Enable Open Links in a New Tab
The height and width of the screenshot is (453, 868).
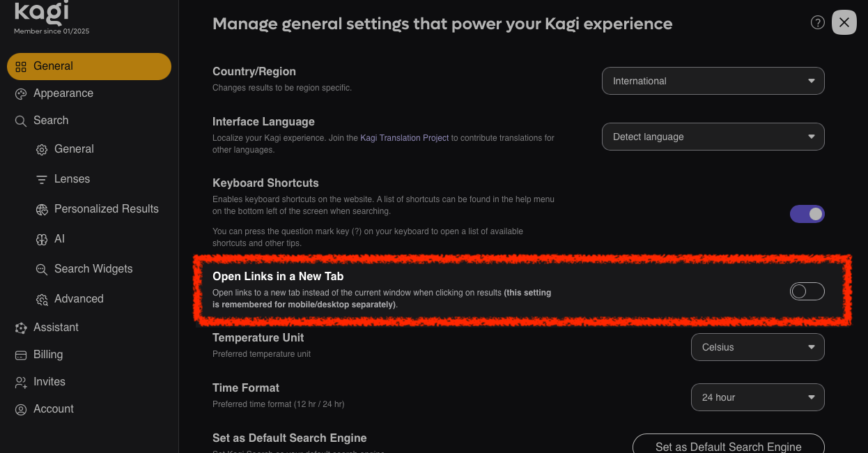[x=807, y=291]
